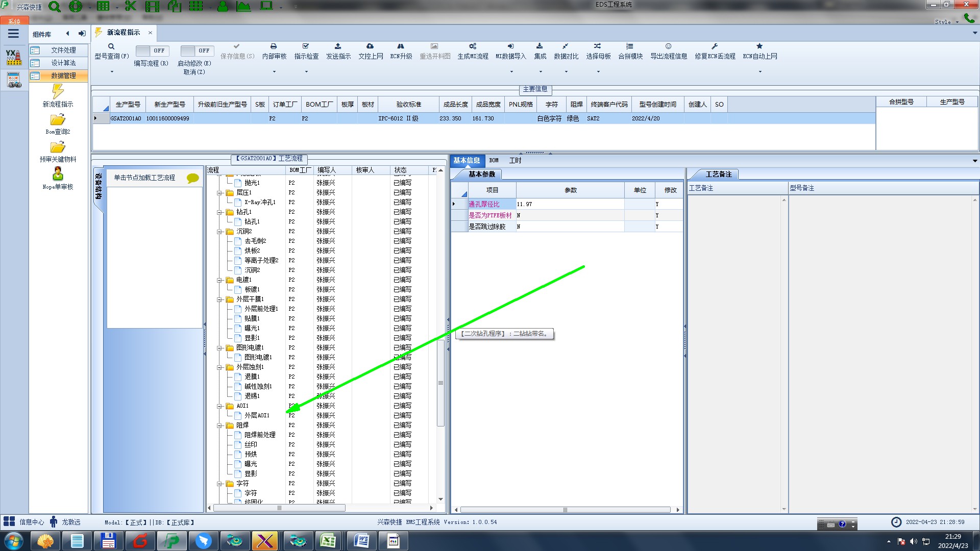This screenshot has width=980, height=551.
Task: Collapse the 外层干膜1 folder node
Action: [x=219, y=299]
